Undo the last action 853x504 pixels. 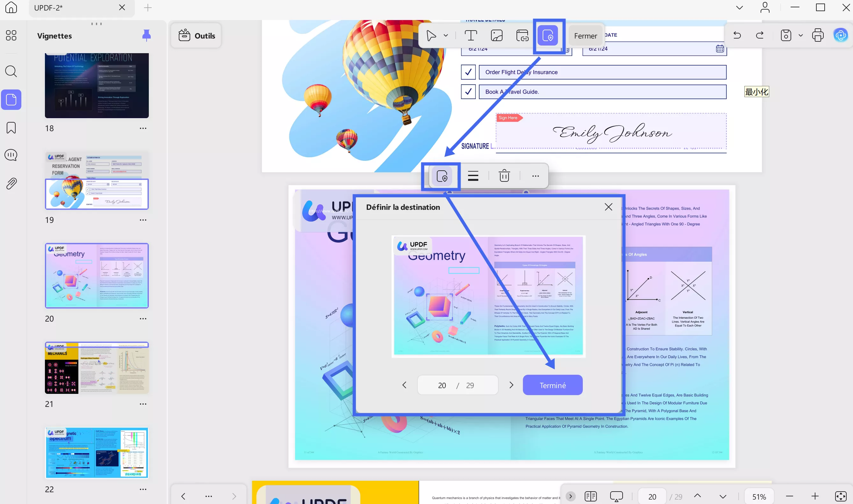tap(737, 35)
